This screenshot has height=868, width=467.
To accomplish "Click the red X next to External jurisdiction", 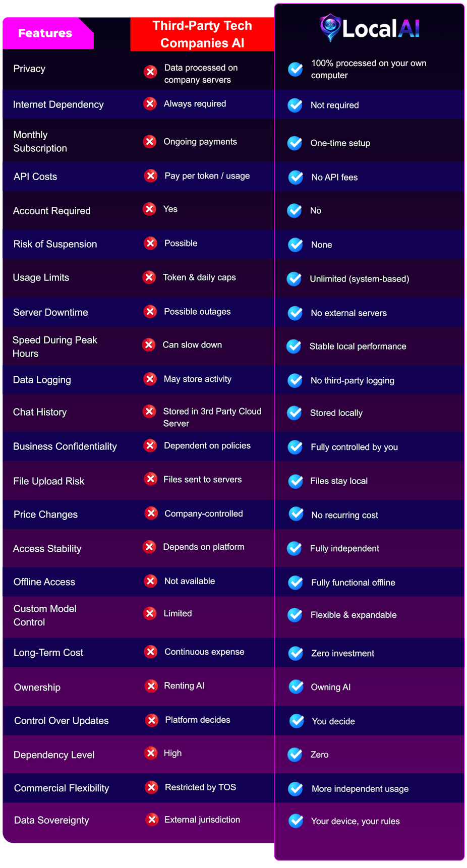I will tap(152, 820).
